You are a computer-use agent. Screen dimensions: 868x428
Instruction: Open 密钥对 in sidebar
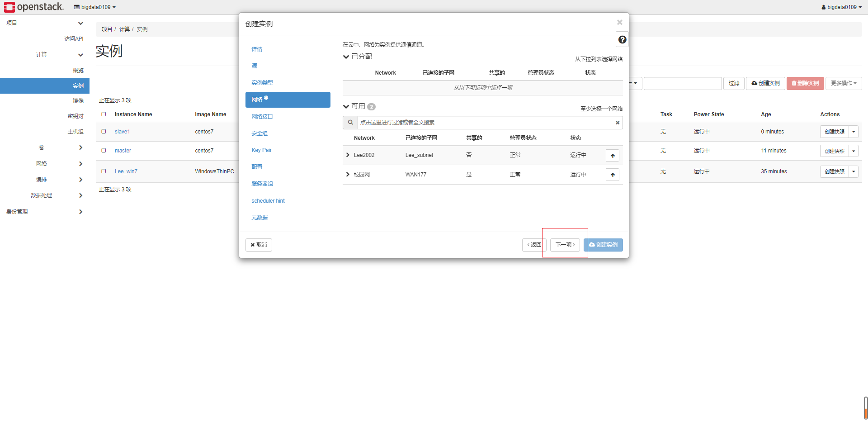coord(75,116)
